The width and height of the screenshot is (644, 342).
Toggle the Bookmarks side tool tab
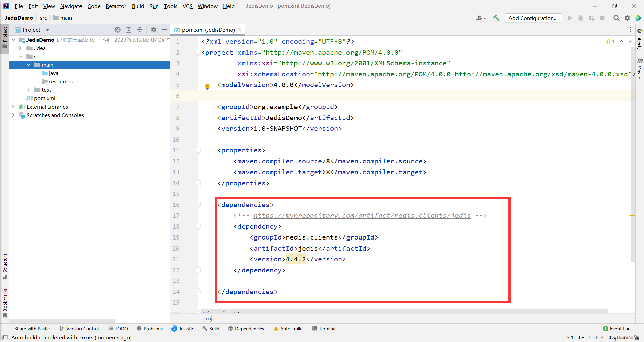[x=5, y=303]
